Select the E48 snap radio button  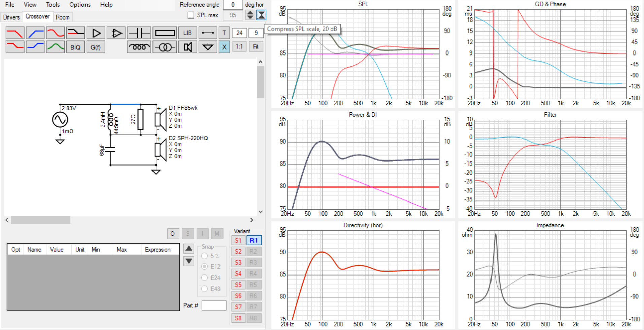pyautogui.click(x=204, y=289)
